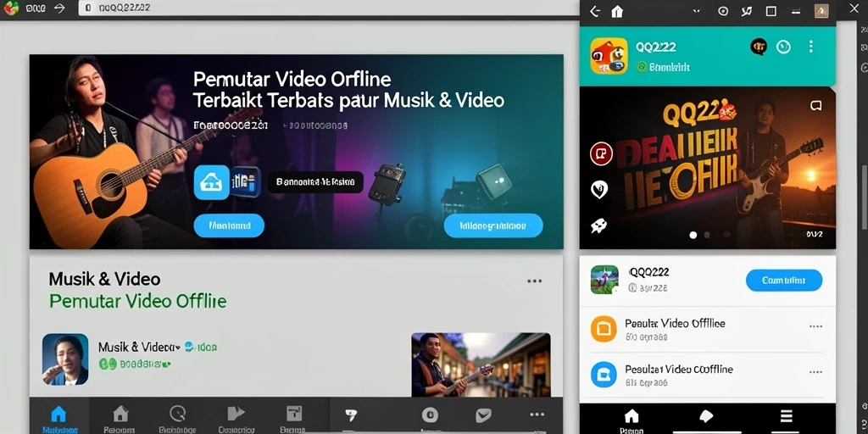This screenshot has width=868, height=434.
Task: Open the three-dot menu of the blue-icon row
Action: click(x=815, y=372)
